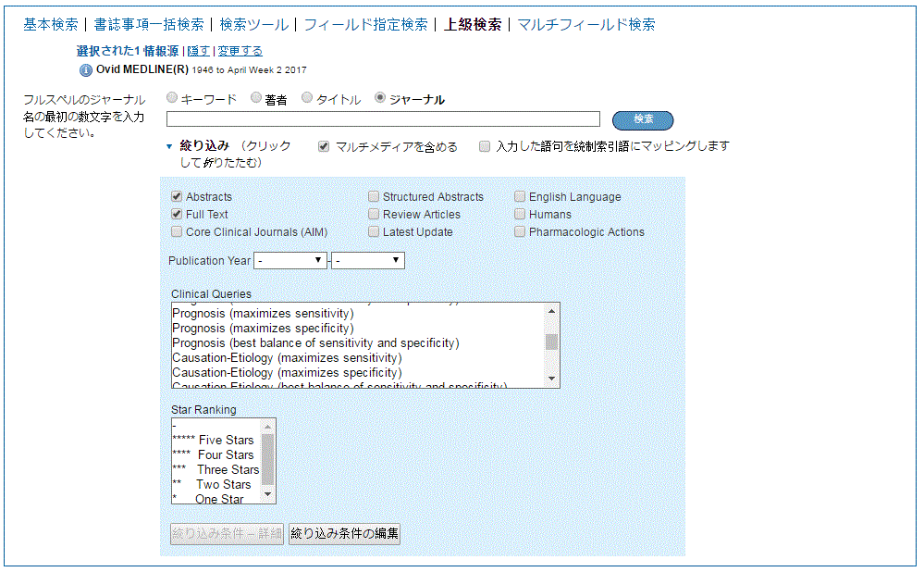
Task: Click the 絞り込み条件 – 詳細 button
Action: (x=227, y=534)
